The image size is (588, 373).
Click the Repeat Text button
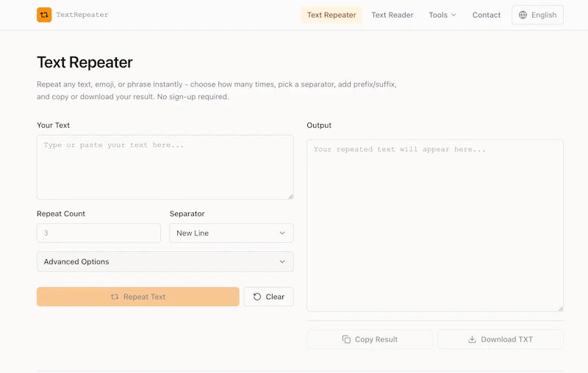point(138,297)
